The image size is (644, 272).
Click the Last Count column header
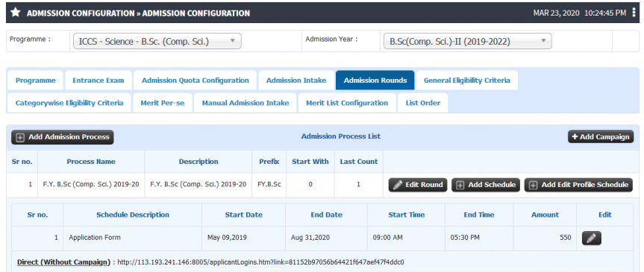tap(358, 162)
